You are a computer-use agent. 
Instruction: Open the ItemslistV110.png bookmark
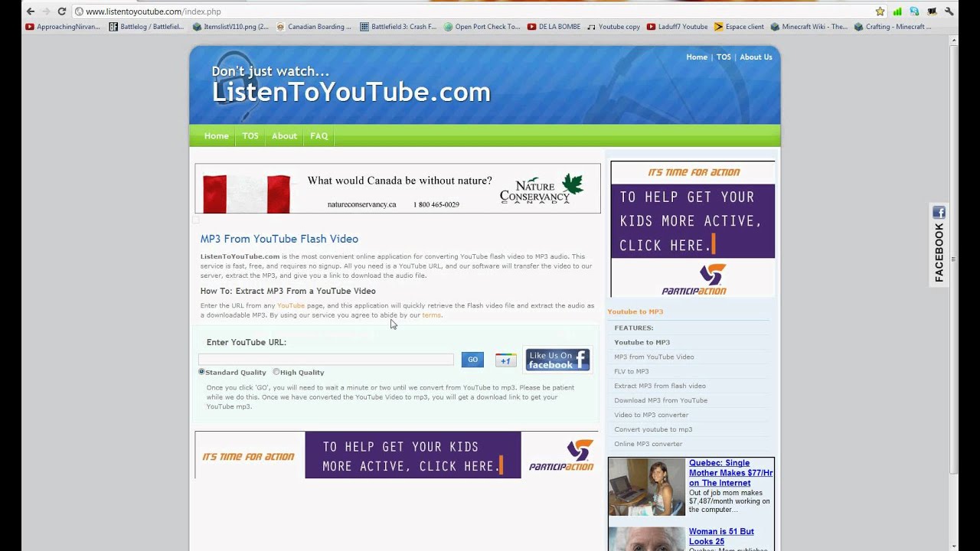[x=231, y=27]
